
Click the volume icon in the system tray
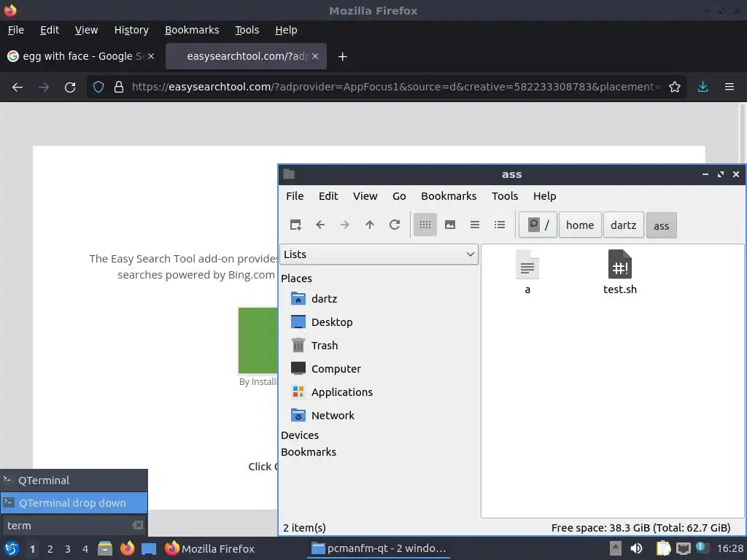coord(636,548)
